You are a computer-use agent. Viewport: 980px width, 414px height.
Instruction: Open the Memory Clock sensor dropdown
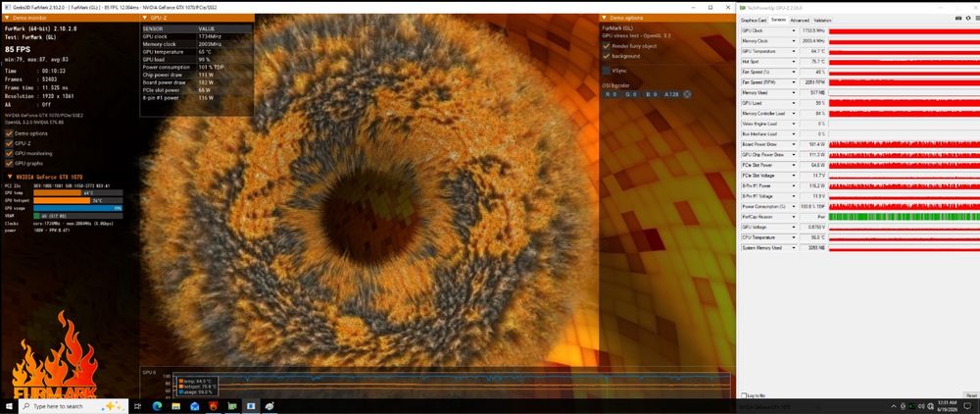(794, 40)
